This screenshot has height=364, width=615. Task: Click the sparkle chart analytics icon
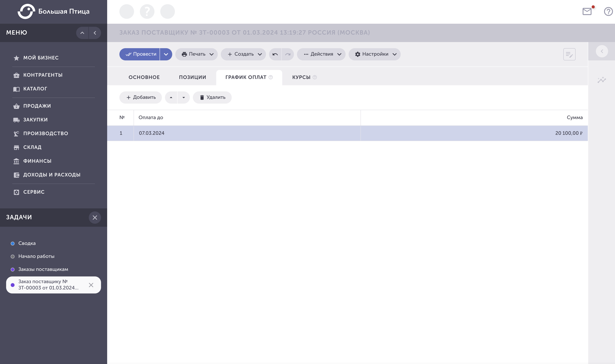[x=602, y=80]
